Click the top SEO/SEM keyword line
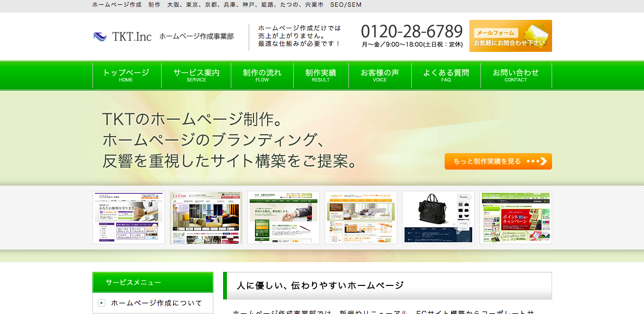 pos(227,5)
